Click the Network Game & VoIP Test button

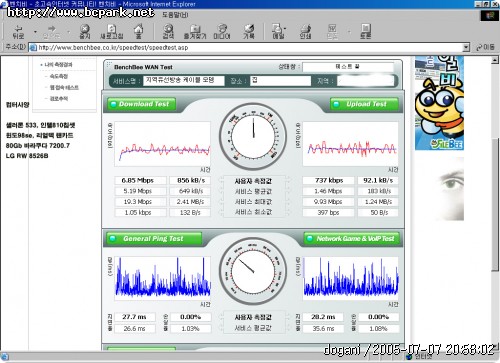(352, 239)
